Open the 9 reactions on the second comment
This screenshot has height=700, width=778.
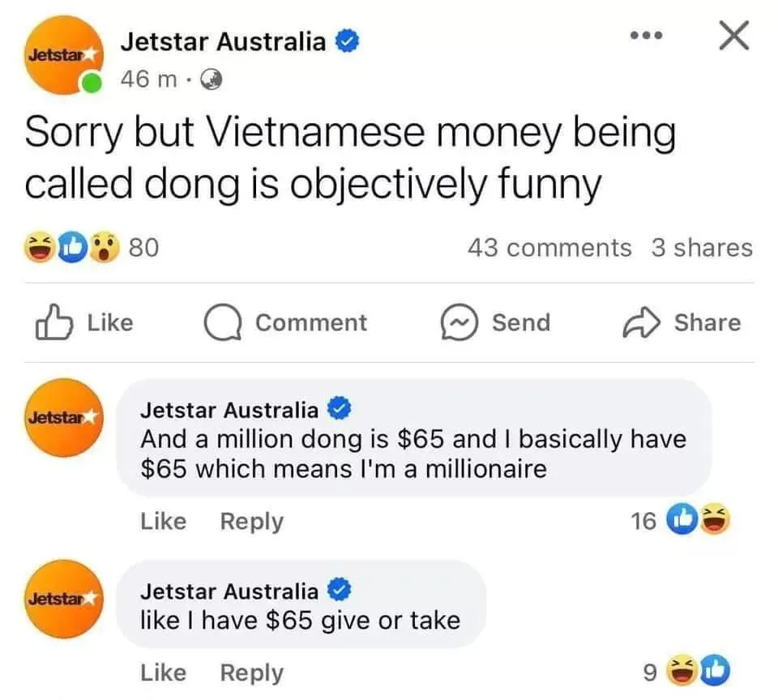coord(686,671)
